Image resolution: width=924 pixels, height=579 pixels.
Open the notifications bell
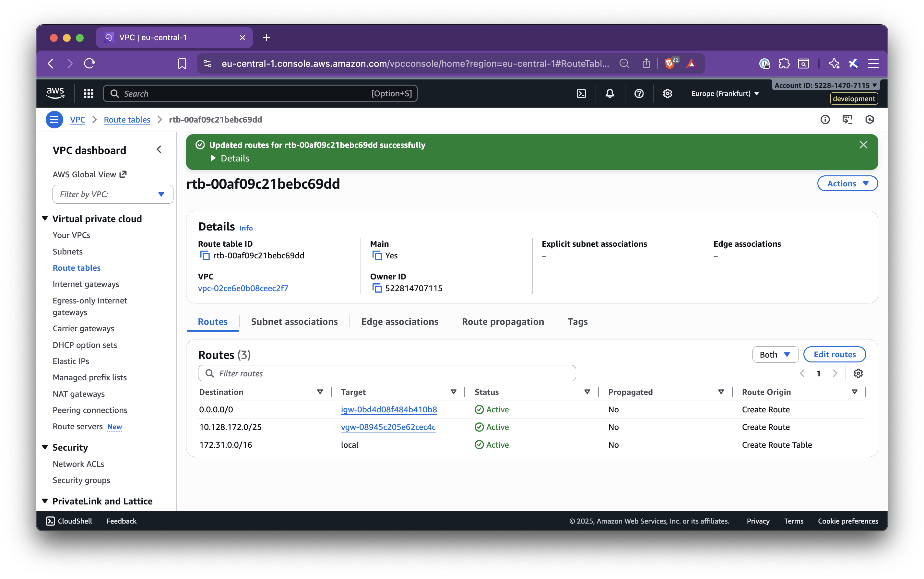click(x=610, y=93)
